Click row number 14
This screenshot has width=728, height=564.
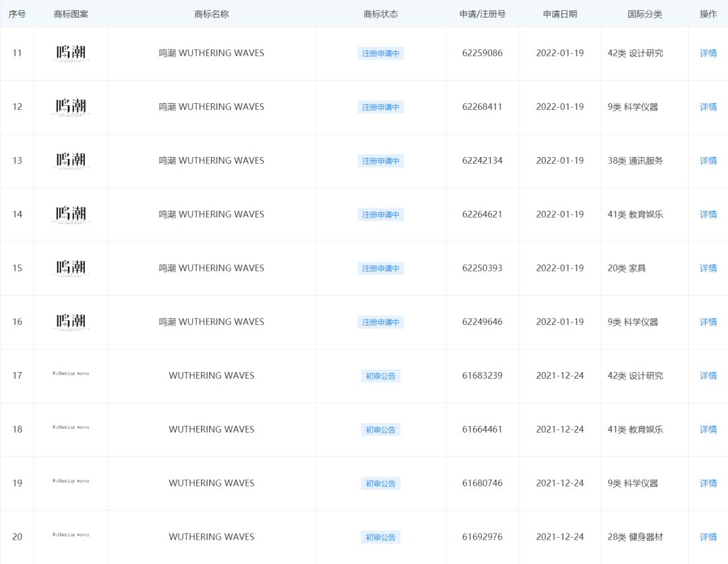tap(17, 214)
